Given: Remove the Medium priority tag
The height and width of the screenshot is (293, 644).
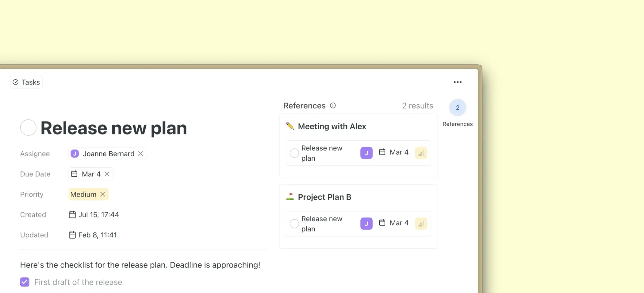Looking at the screenshot, I should [x=103, y=194].
